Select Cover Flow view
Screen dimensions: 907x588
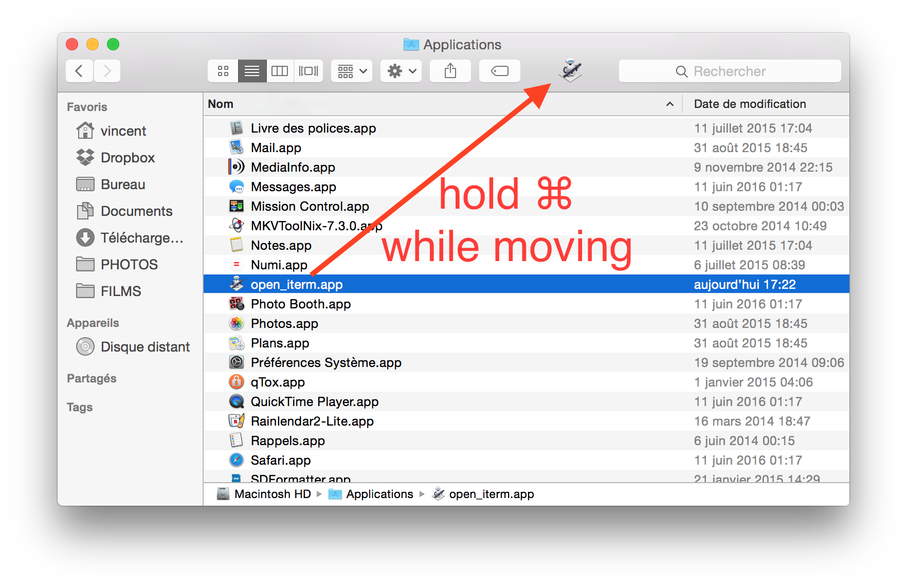point(308,70)
